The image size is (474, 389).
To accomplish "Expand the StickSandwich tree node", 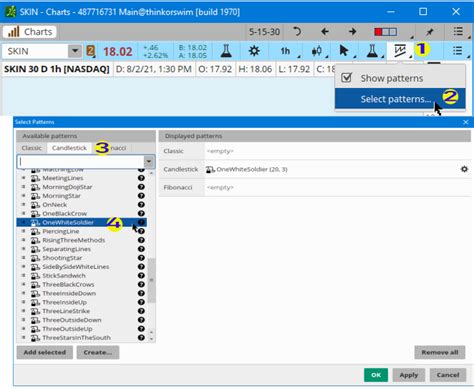I will 23,276.
